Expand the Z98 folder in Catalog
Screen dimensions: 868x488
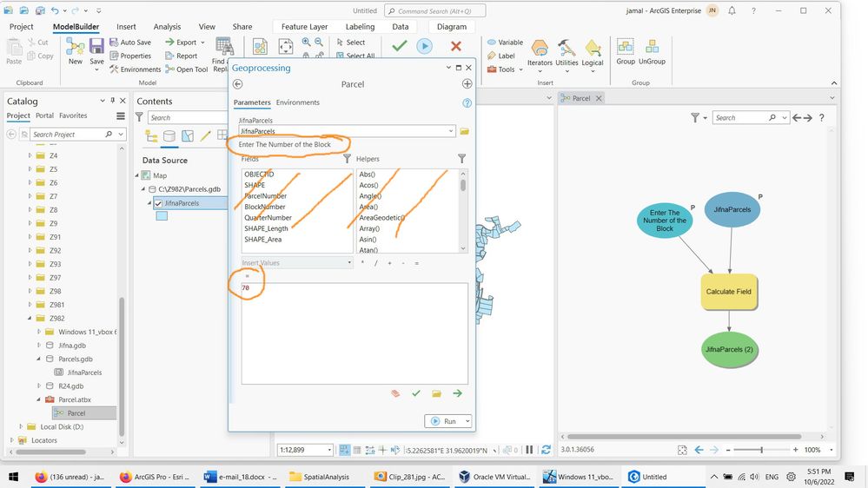point(30,291)
